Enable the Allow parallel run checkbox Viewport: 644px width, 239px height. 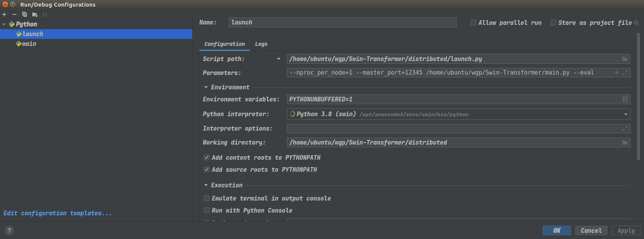pyautogui.click(x=473, y=23)
